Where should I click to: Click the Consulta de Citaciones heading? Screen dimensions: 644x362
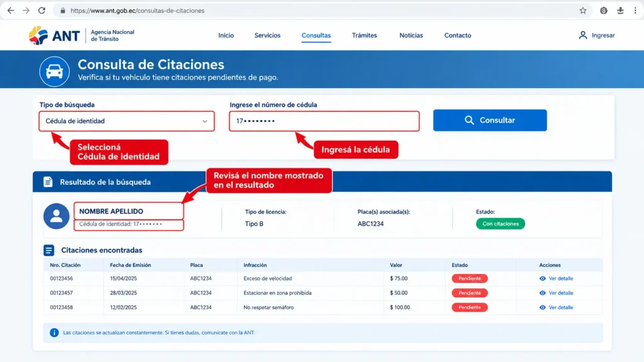151,65
